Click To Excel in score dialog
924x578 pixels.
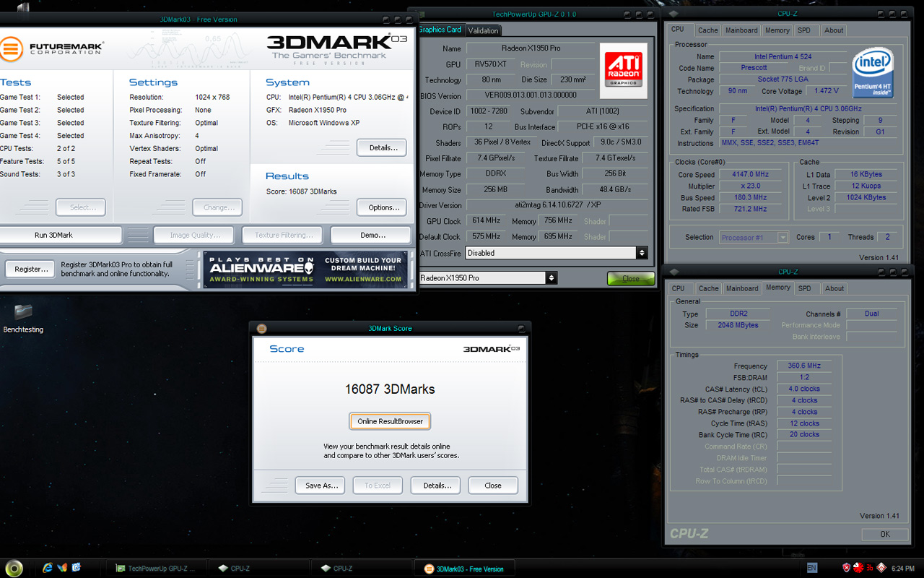[378, 486]
